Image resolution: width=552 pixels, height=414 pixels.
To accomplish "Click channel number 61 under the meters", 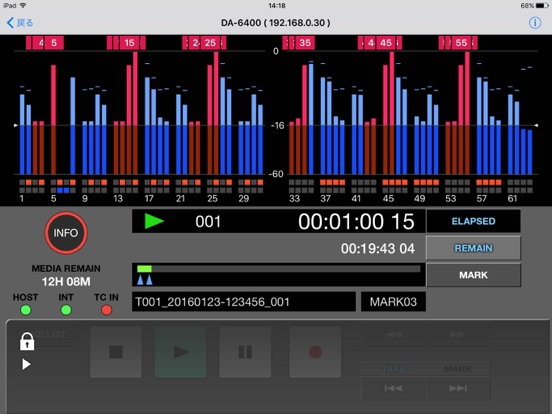I will [x=513, y=199].
